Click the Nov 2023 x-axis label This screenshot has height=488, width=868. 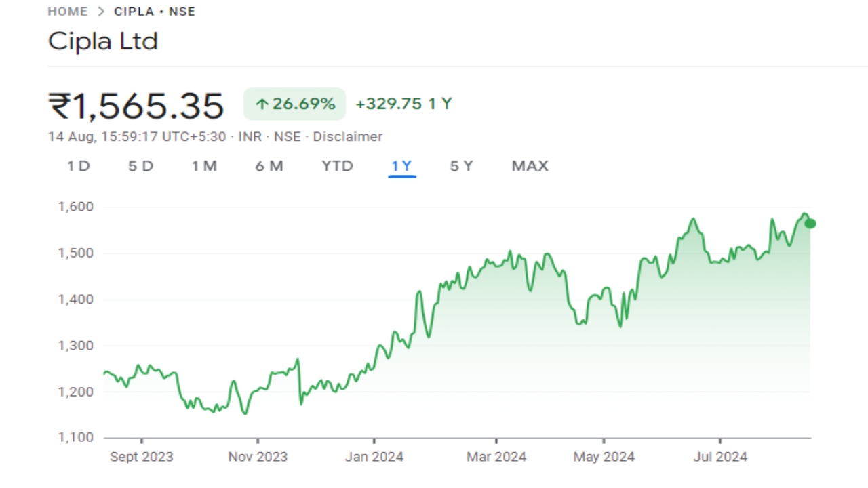click(258, 457)
